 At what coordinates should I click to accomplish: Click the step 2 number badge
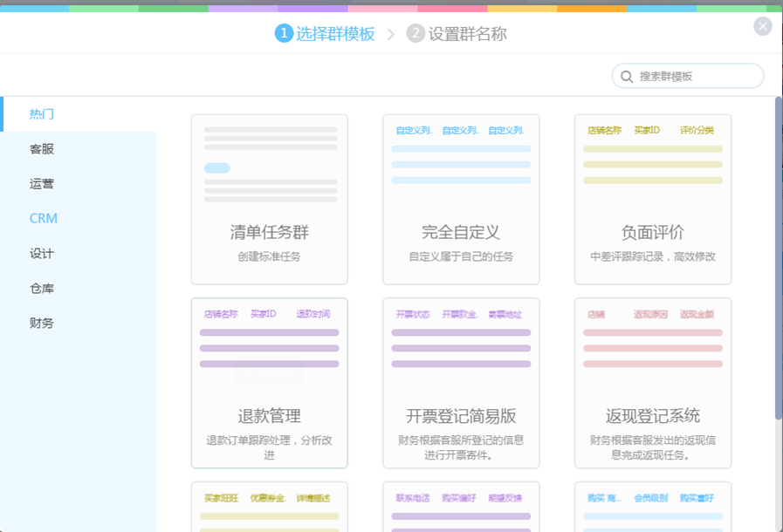[x=416, y=33]
